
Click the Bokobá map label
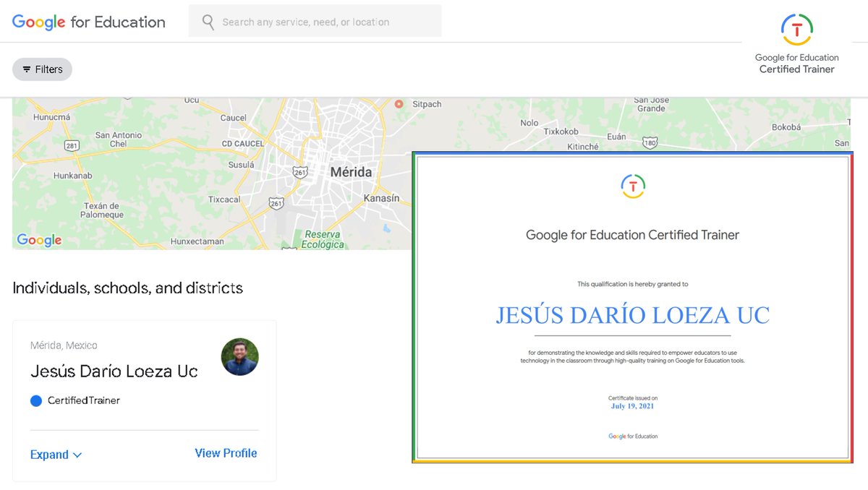pos(786,127)
